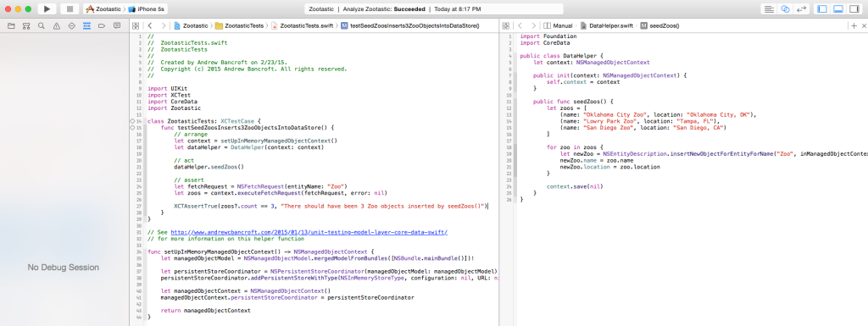868x326 pixels.
Task: Click the import Zootastic statement
Action: click(174, 108)
